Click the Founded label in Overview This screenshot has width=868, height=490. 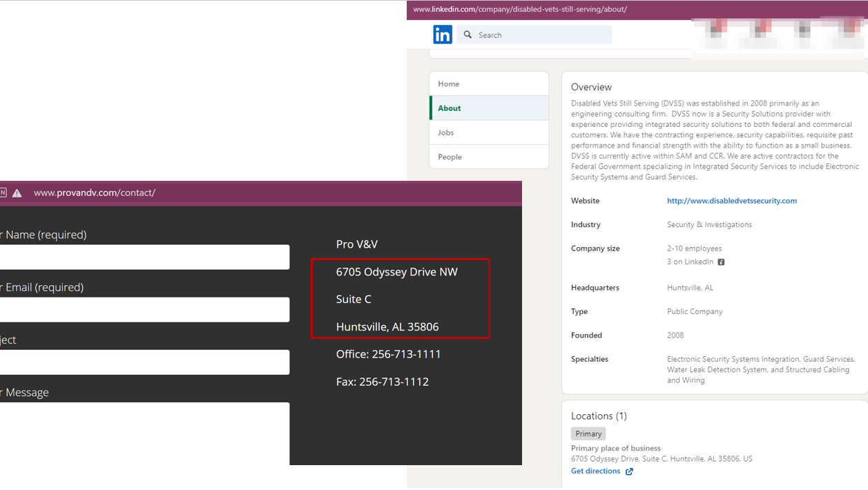586,335
